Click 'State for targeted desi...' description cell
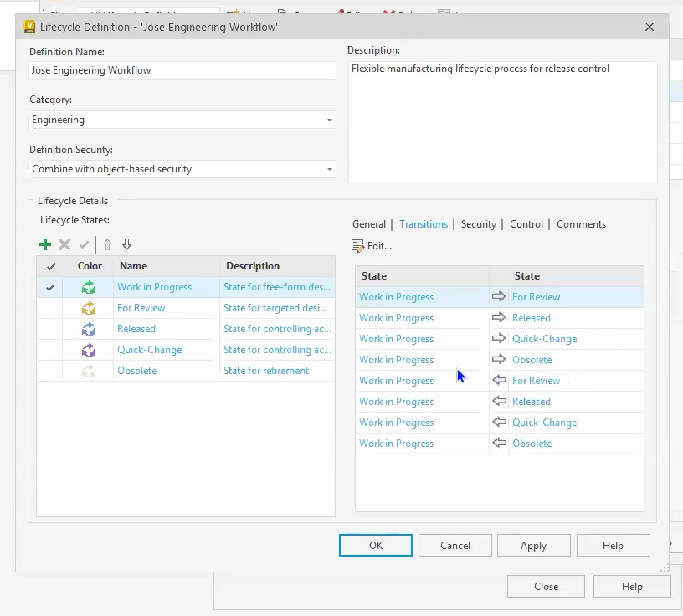Viewport: 683px width, 616px height. (x=275, y=308)
